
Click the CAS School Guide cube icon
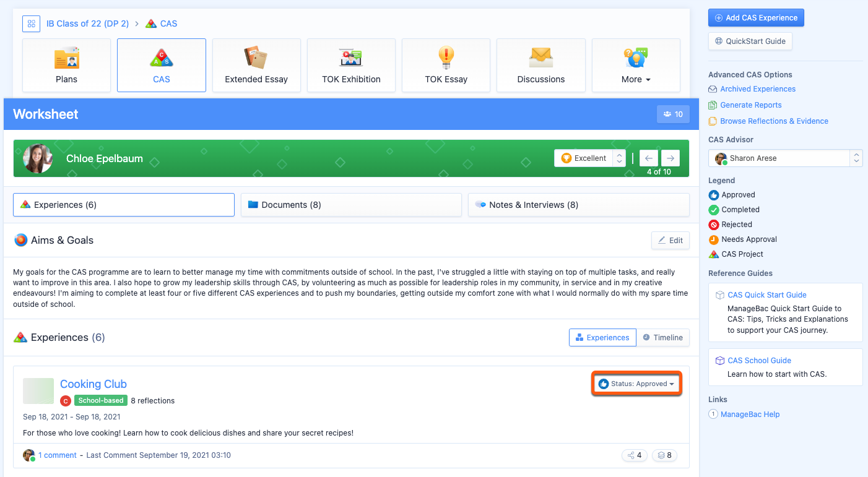coord(720,361)
